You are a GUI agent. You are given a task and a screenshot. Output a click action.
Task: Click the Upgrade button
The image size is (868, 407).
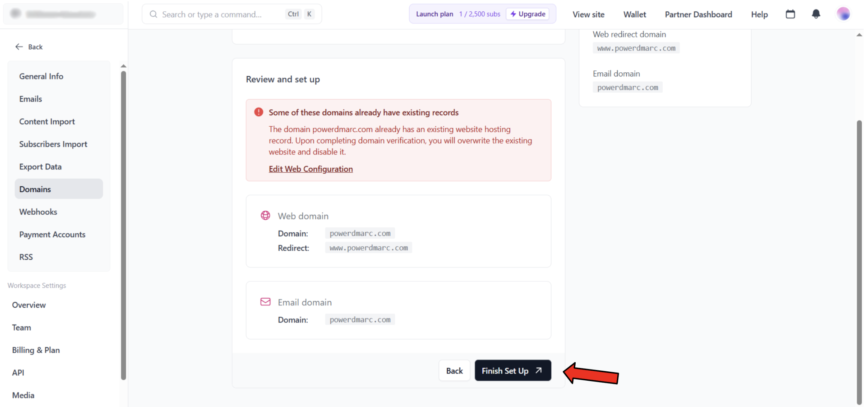527,14
